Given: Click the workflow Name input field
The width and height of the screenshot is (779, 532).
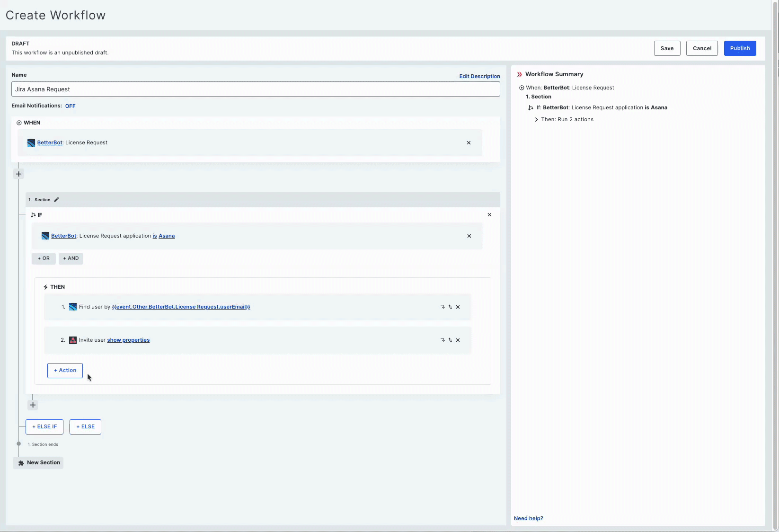Looking at the screenshot, I should coord(256,89).
